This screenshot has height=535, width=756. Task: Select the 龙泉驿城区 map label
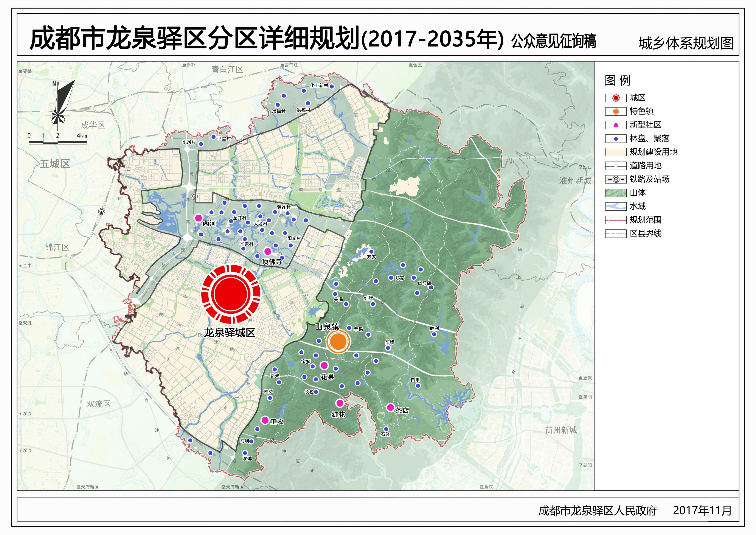230,333
